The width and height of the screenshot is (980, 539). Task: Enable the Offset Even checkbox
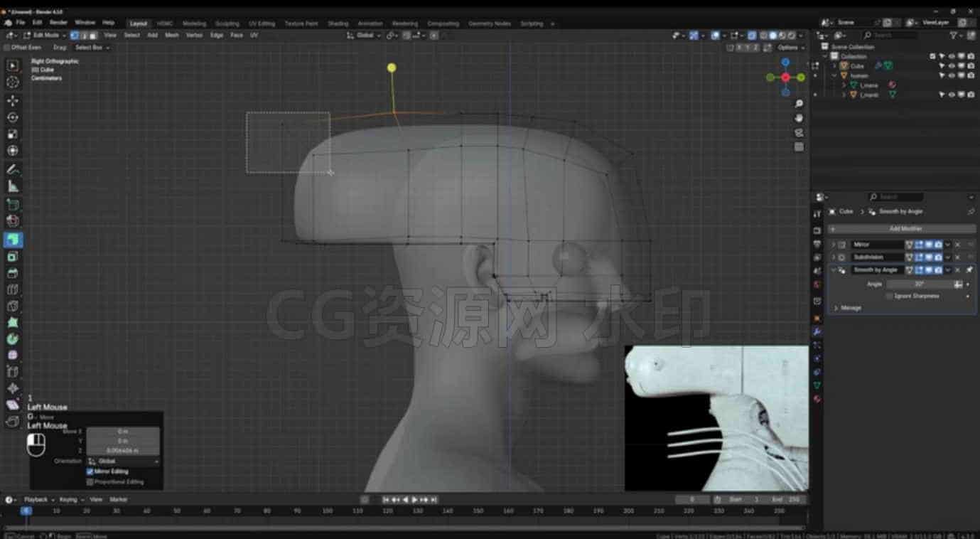pyautogui.click(x=7, y=48)
